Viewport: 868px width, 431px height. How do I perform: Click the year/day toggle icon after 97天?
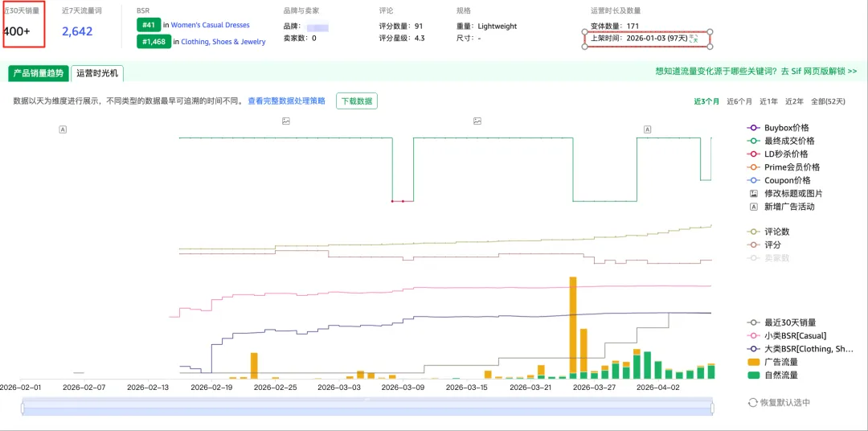(x=694, y=38)
